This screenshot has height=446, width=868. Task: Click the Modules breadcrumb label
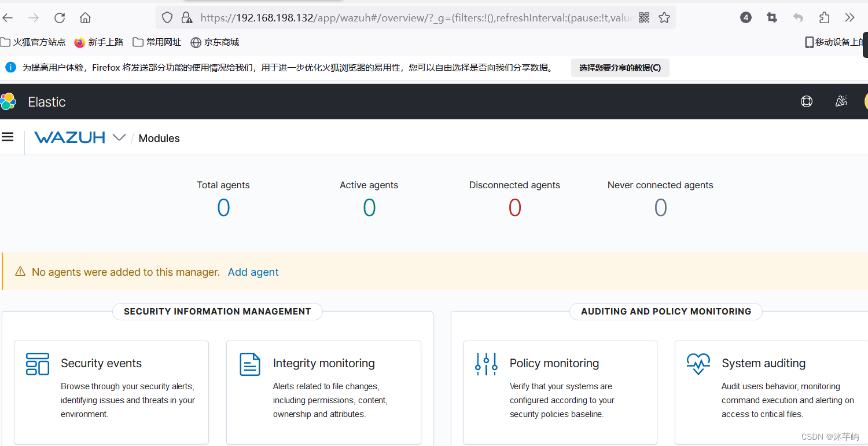[x=159, y=138]
